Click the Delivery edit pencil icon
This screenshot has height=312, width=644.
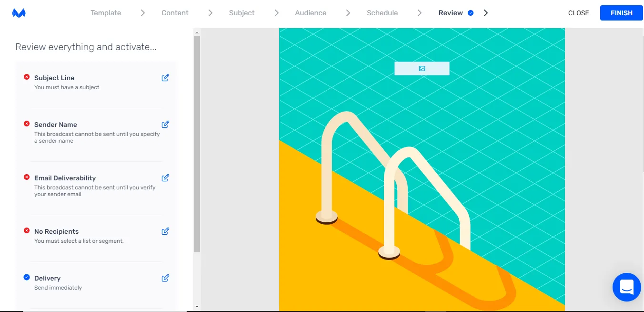point(165,278)
